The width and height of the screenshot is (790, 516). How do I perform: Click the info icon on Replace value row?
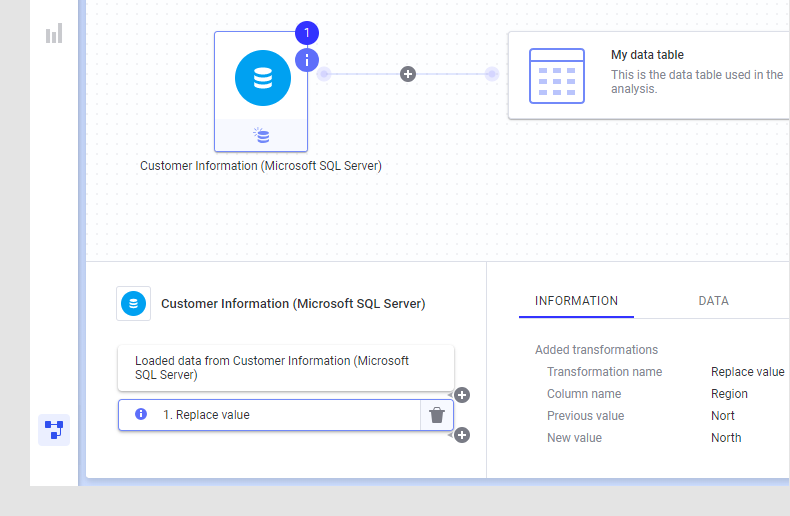coord(141,414)
